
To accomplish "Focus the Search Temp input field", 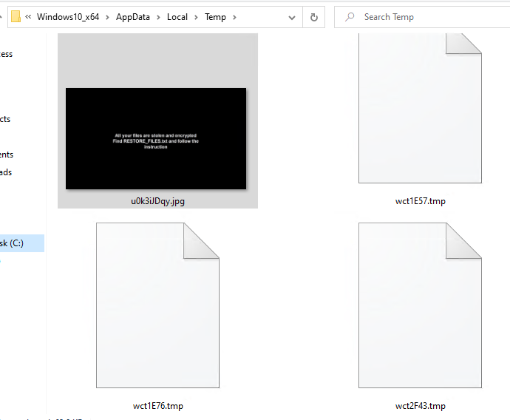I will click(422, 17).
